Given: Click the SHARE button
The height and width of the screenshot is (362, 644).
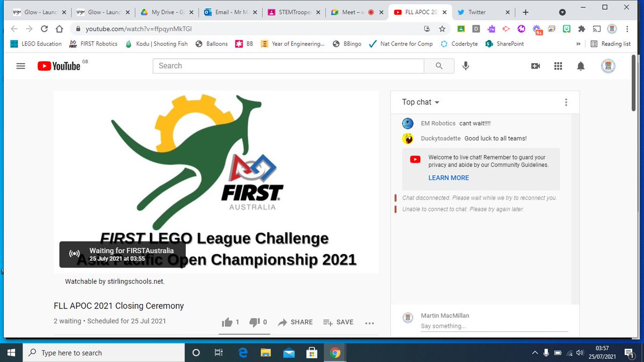Looking at the screenshot, I should pyautogui.click(x=295, y=322).
